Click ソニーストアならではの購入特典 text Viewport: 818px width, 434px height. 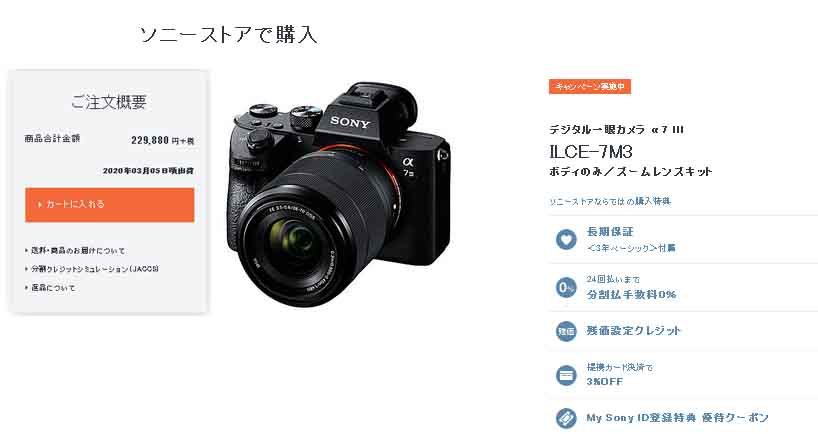(610, 201)
